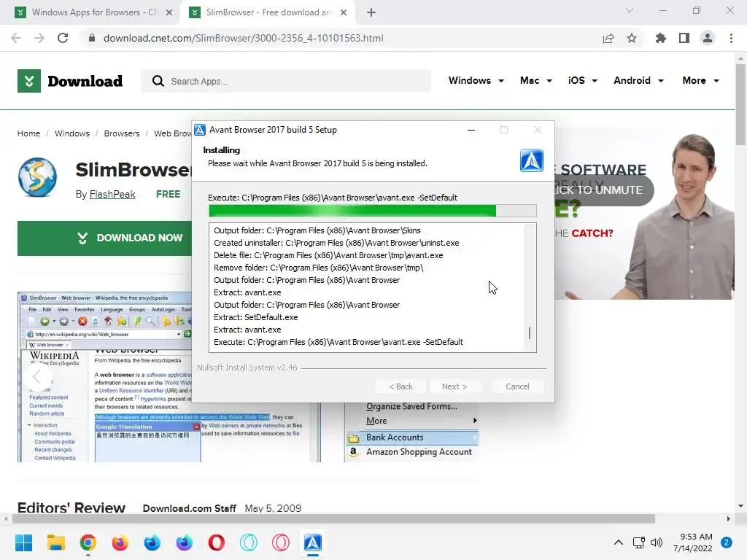Image resolution: width=747 pixels, height=560 pixels.
Task: Click the installer log scrollbar thumb
Action: click(530, 332)
